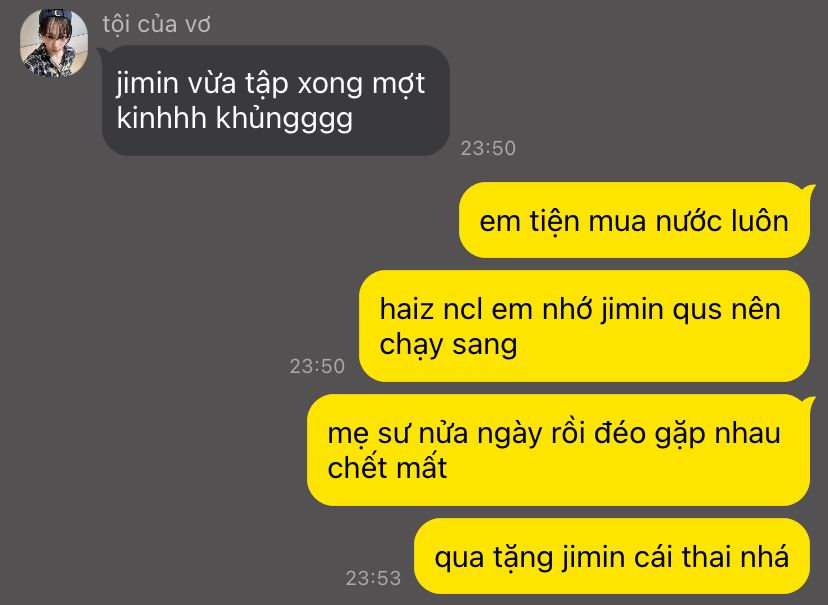828x605 pixels.
Task: Click the 23:53 timestamp at the bottom
Action: pos(373,578)
